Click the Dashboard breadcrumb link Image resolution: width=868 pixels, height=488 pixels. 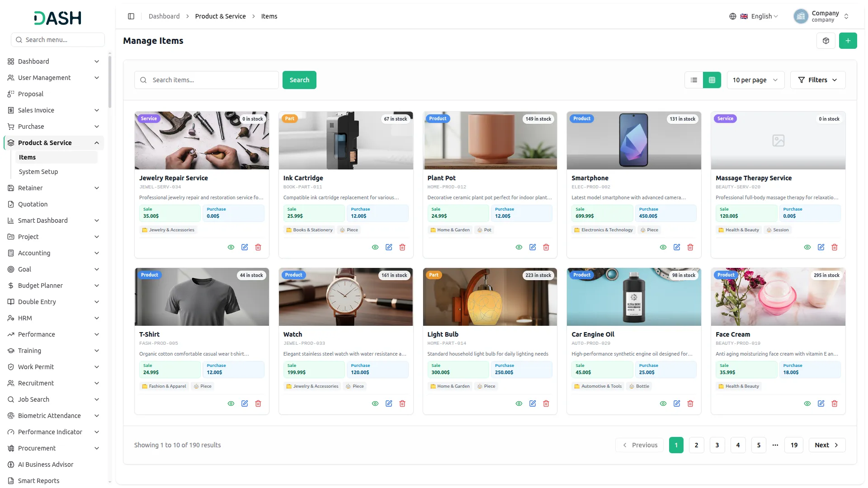(x=164, y=16)
